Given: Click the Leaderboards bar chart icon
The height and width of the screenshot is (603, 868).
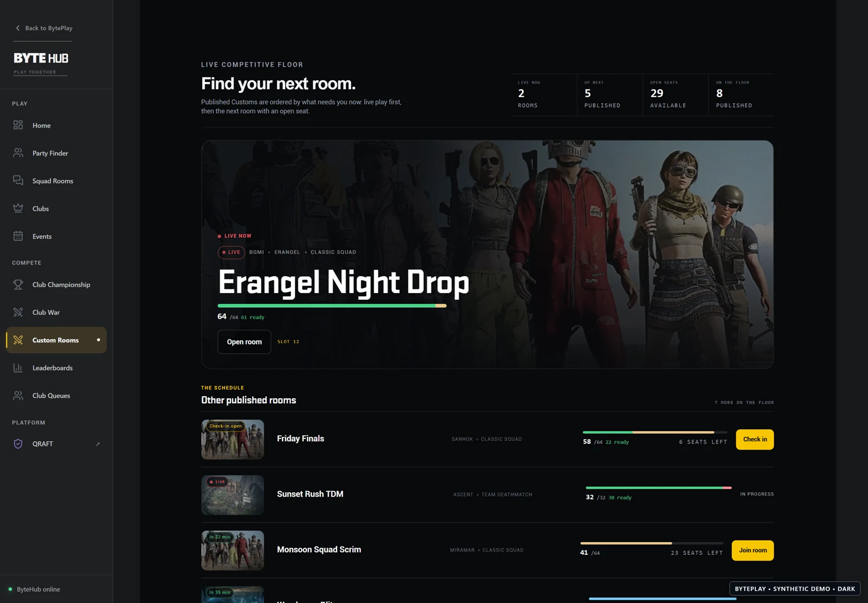Looking at the screenshot, I should pos(18,368).
